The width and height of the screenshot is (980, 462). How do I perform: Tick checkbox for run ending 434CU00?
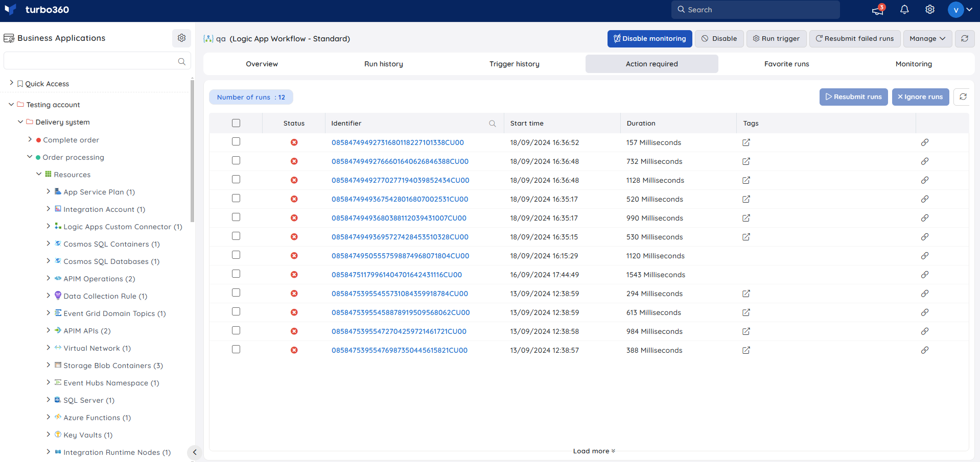236,179
